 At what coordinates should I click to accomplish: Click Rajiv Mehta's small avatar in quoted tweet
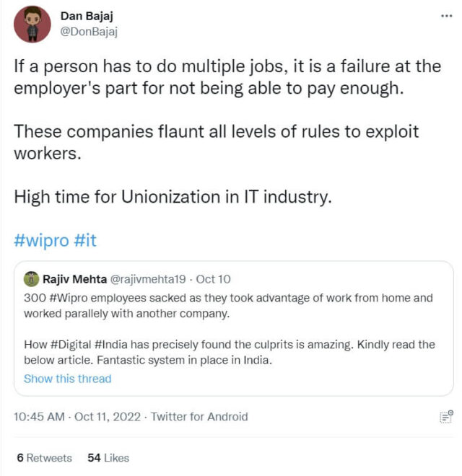31,279
